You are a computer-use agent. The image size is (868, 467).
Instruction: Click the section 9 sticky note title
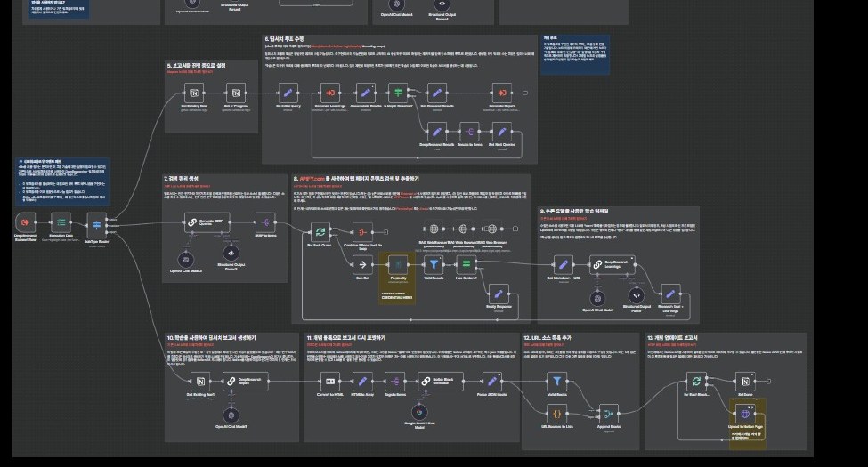pyautogui.click(x=574, y=211)
